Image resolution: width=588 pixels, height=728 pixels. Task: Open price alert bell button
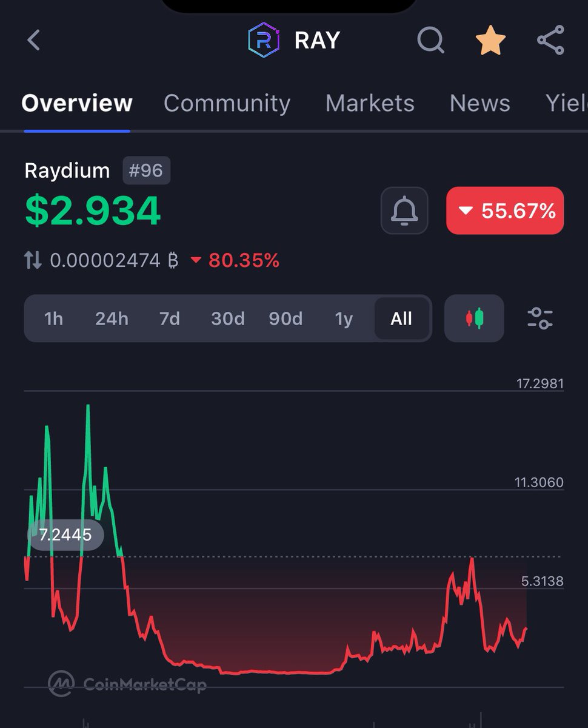[404, 211]
